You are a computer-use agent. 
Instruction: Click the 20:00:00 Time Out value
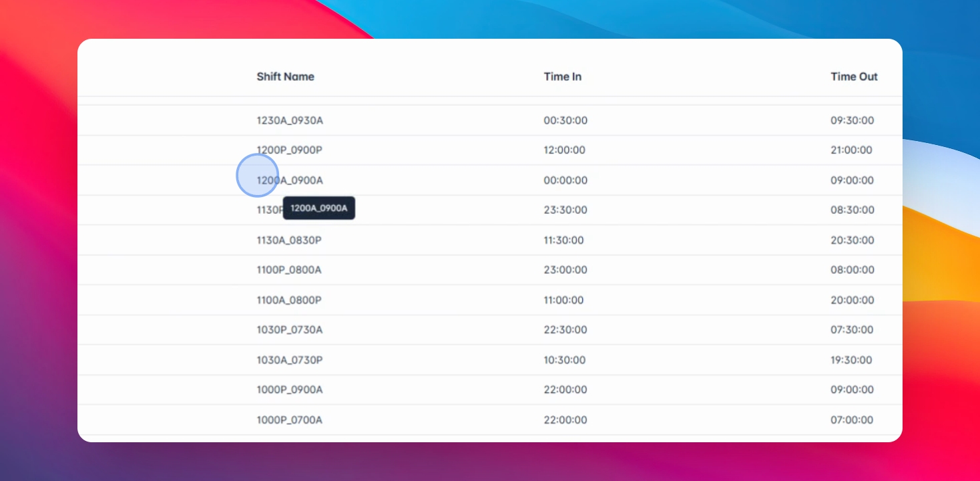point(852,300)
